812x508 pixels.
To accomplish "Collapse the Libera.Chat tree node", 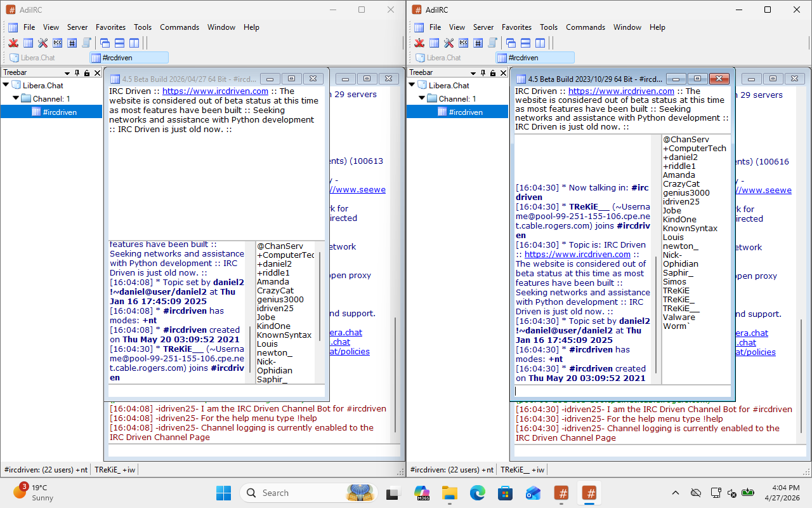I will [x=5, y=84].
